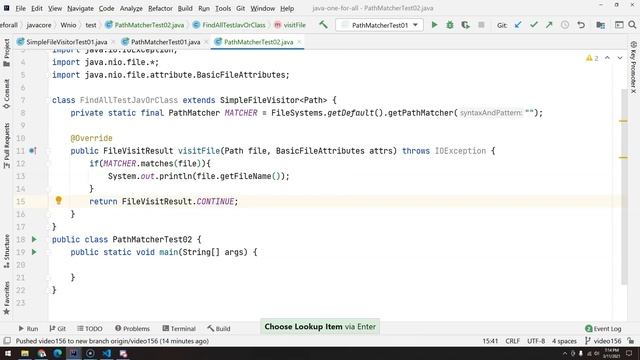Click the yellow intention light bulb
The height and width of the screenshot is (360, 640).
click(x=58, y=200)
